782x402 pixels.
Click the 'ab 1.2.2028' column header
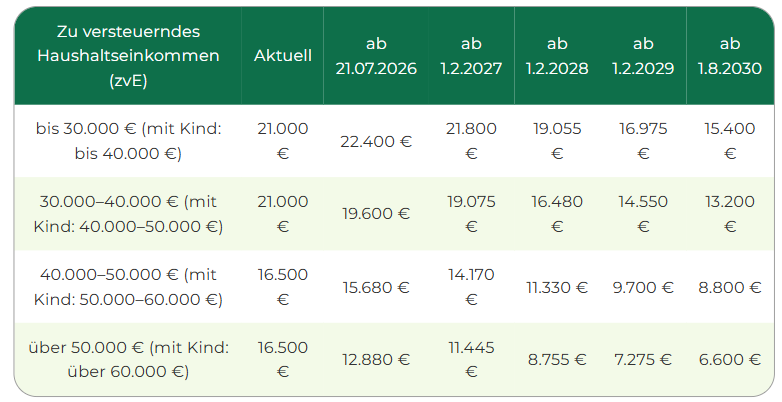pos(557,56)
